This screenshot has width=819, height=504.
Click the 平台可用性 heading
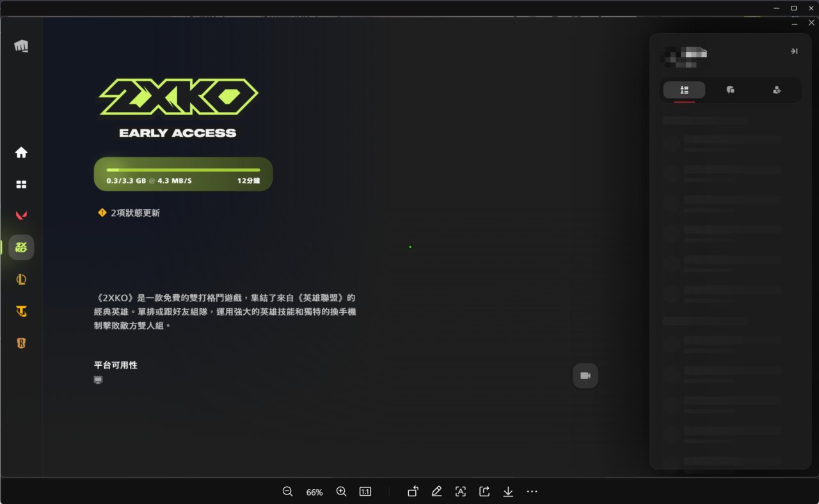pos(116,365)
